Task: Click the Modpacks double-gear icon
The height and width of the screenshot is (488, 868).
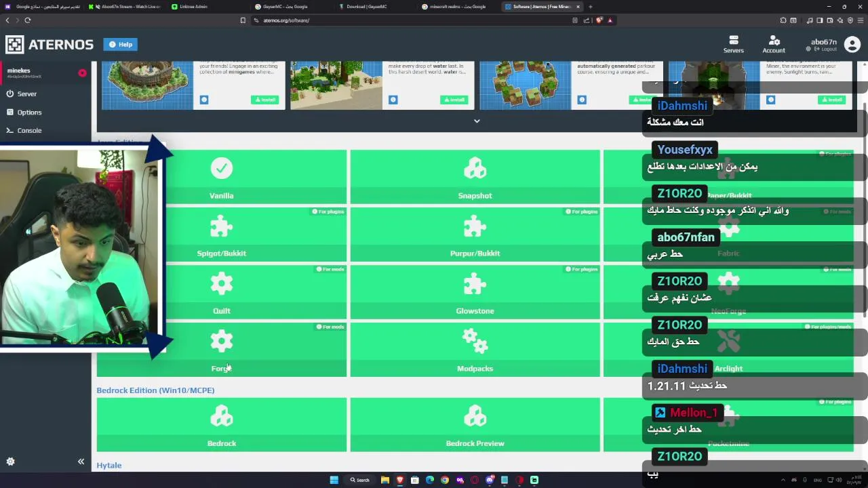Action: pos(475,341)
